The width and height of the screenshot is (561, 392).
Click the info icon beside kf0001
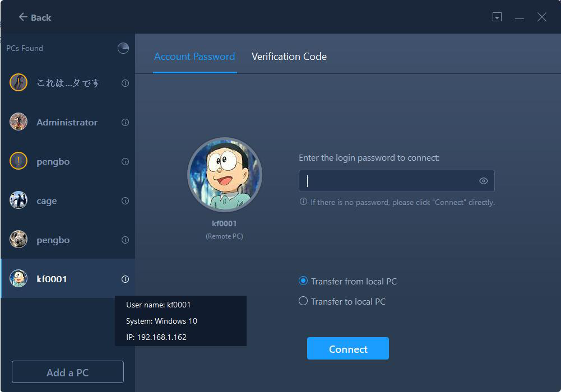point(124,278)
